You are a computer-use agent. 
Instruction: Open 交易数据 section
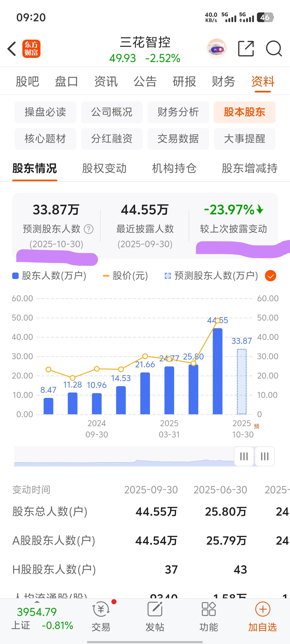point(178,139)
